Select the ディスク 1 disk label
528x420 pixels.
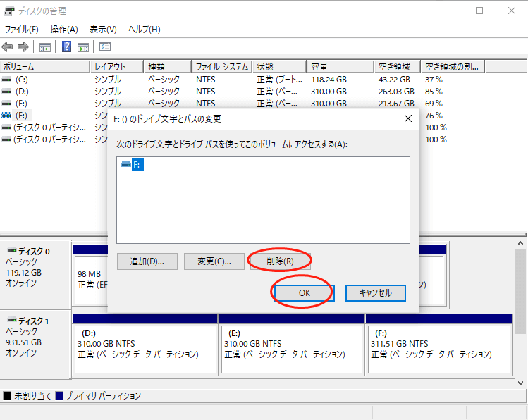[x=33, y=321]
